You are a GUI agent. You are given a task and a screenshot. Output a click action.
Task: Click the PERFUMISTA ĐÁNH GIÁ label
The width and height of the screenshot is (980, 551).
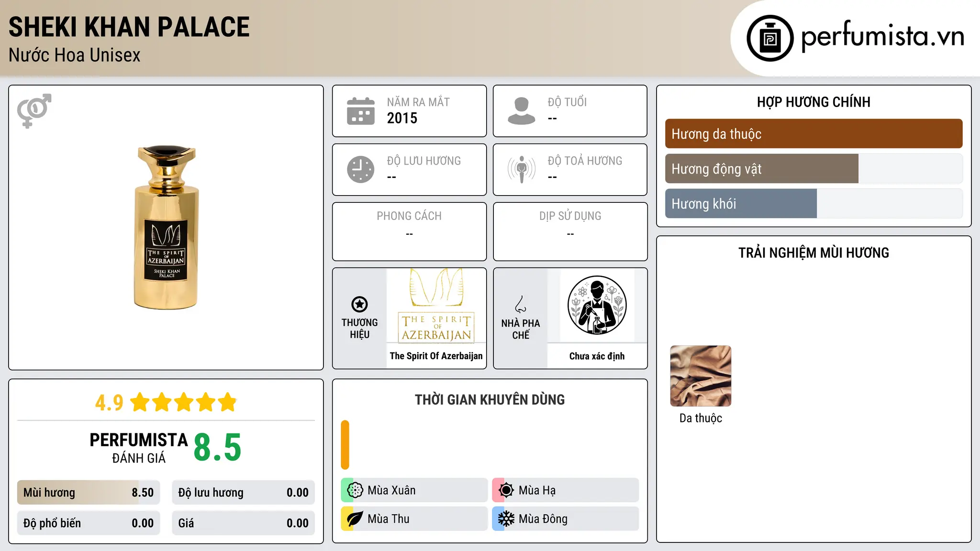click(139, 448)
